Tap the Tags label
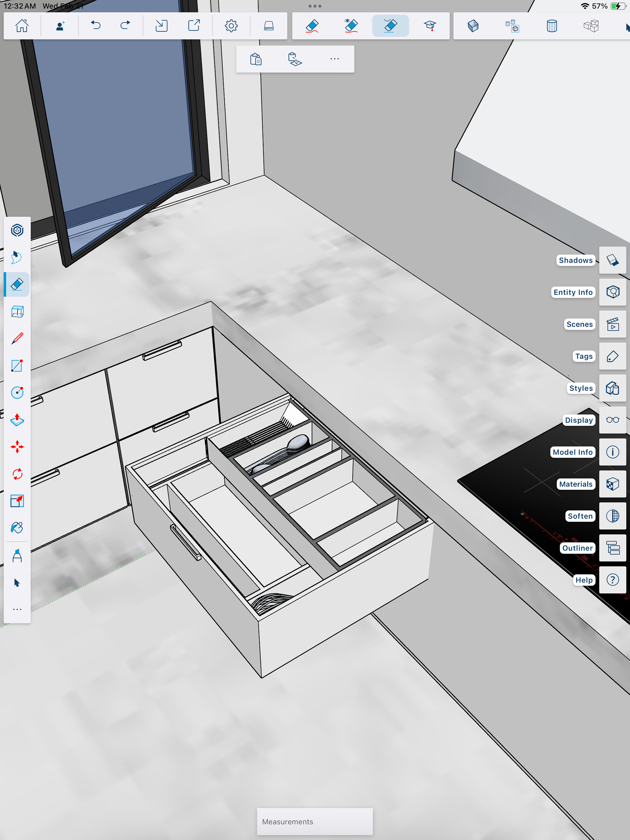This screenshot has height=840, width=630. click(x=584, y=356)
